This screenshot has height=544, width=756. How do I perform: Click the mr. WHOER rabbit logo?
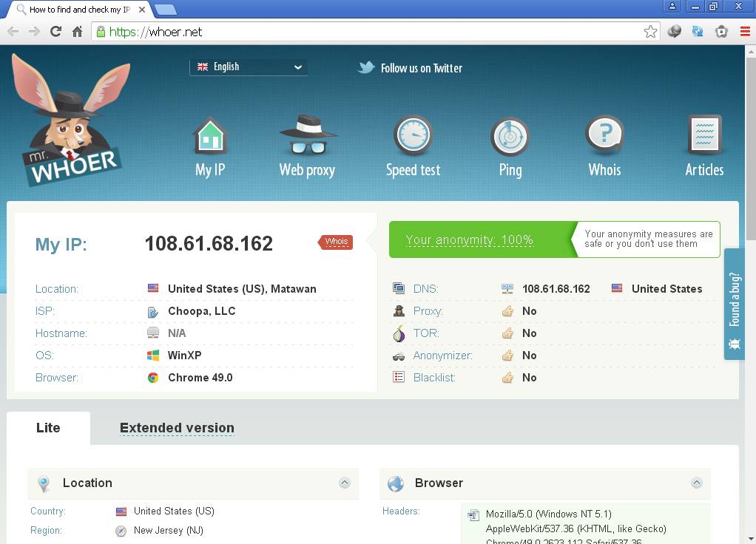[x=72, y=120]
